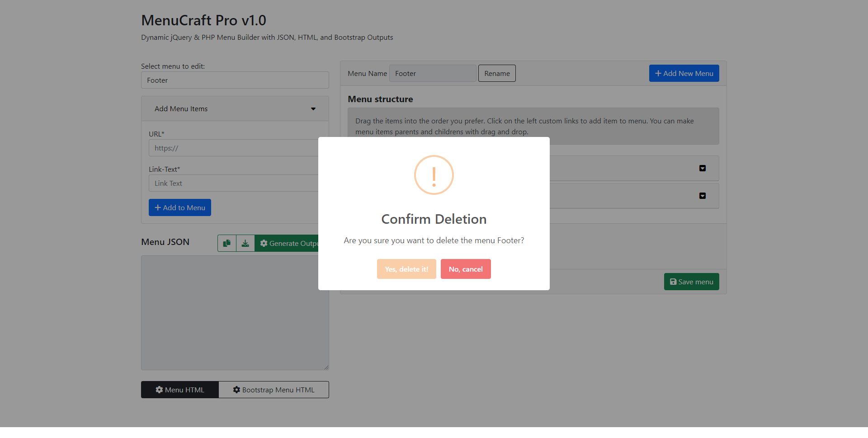
Task: Click the Rename button
Action: [497, 73]
